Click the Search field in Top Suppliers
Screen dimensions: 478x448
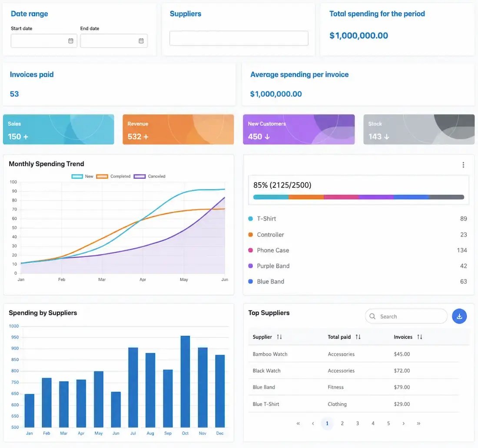coord(406,316)
